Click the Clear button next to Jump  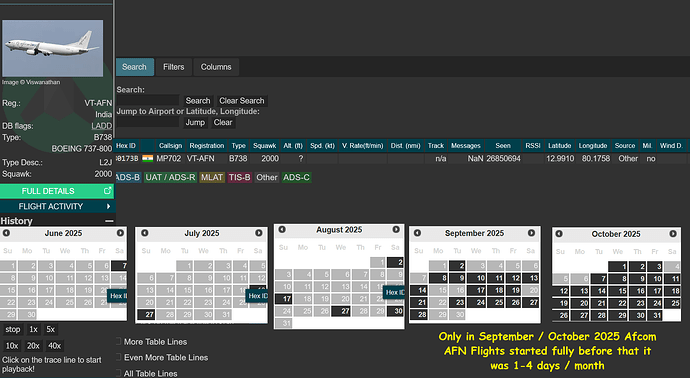point(223,122)
